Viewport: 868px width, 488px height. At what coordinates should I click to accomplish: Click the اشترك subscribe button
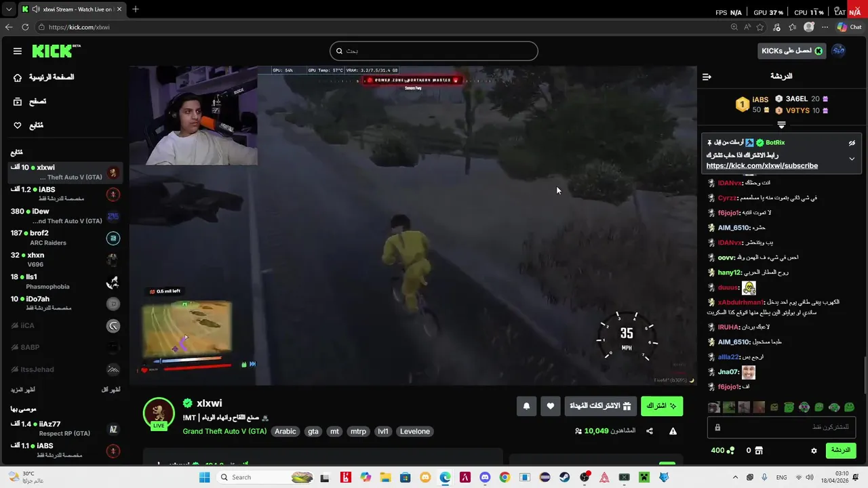point(662,406)
